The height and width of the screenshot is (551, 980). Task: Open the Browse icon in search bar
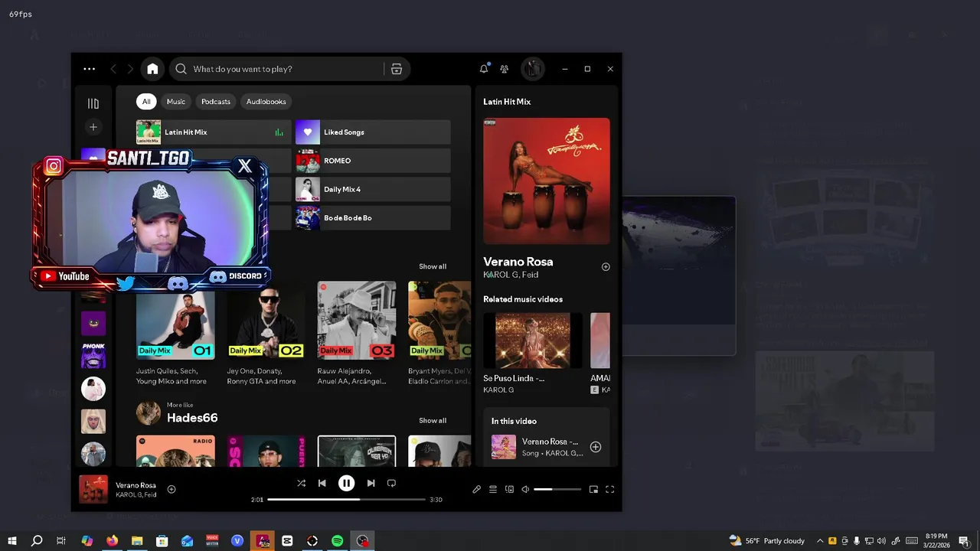397,69
